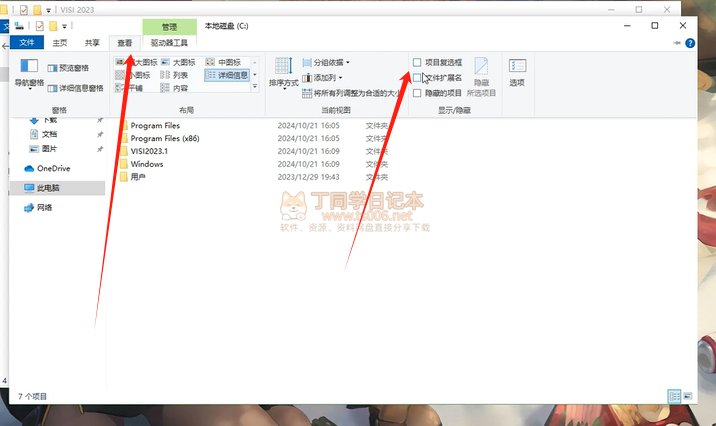Click date 2024/10/21 16:09 of VISI2023.1 row

tap(308, 151)
